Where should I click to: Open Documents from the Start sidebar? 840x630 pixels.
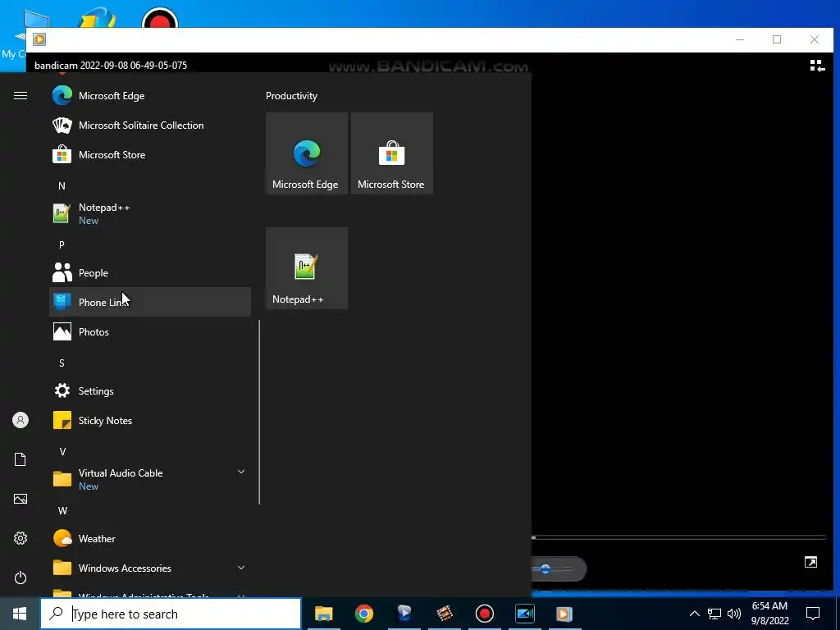pos(21,459)
